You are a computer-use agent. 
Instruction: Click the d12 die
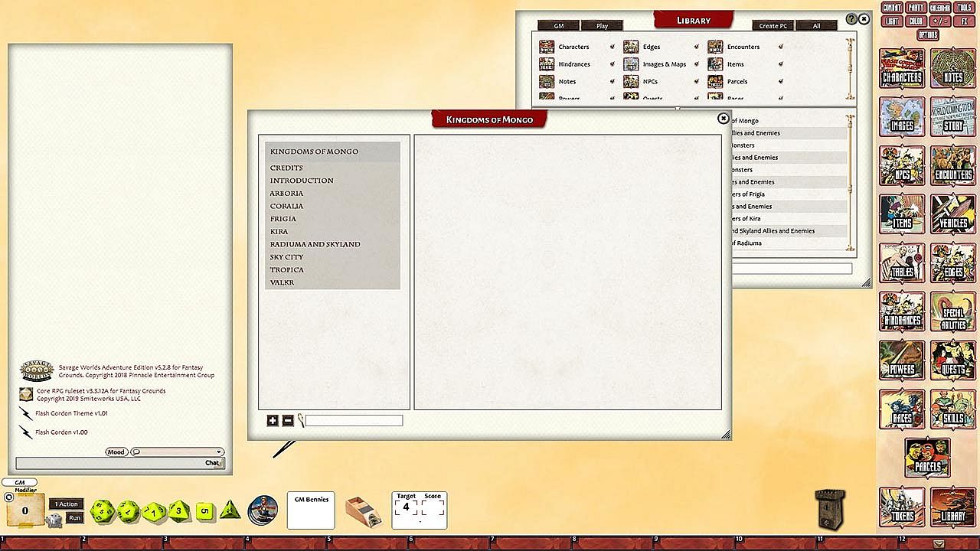127,510
